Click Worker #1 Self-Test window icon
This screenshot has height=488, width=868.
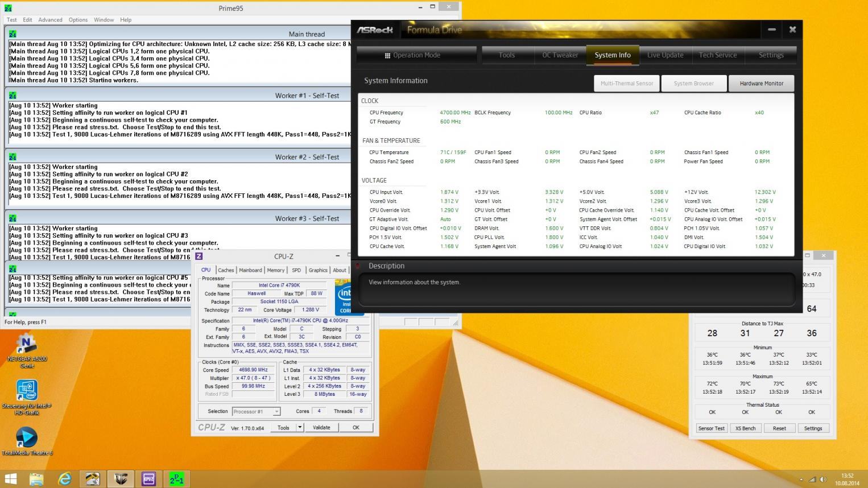[x=13, y=96]
